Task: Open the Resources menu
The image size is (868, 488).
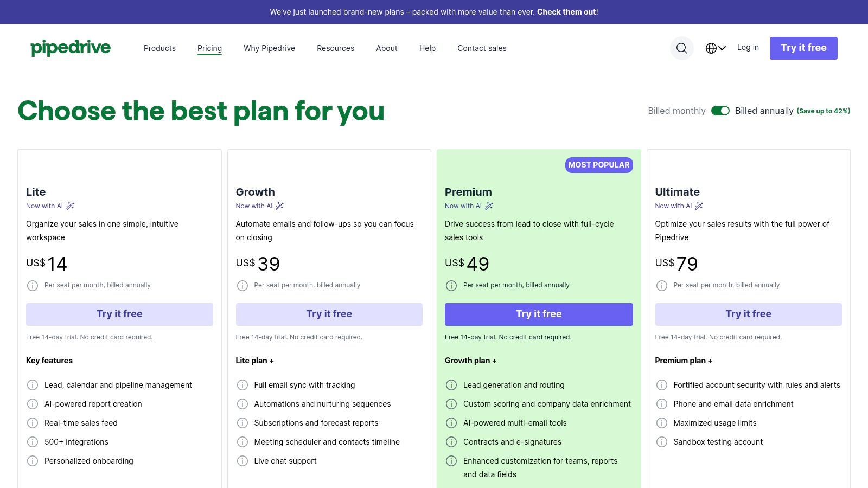Action: click(x=335, y=48)
